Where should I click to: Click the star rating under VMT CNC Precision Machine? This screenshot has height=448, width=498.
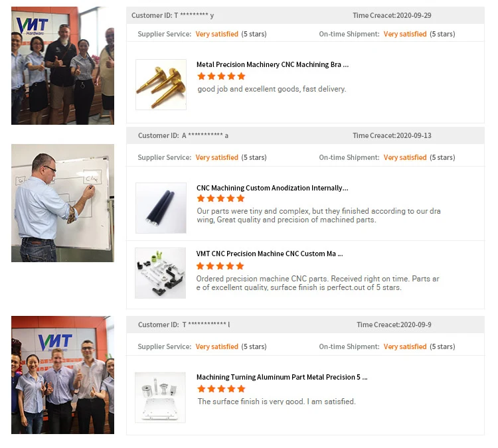tap(220, 266)
